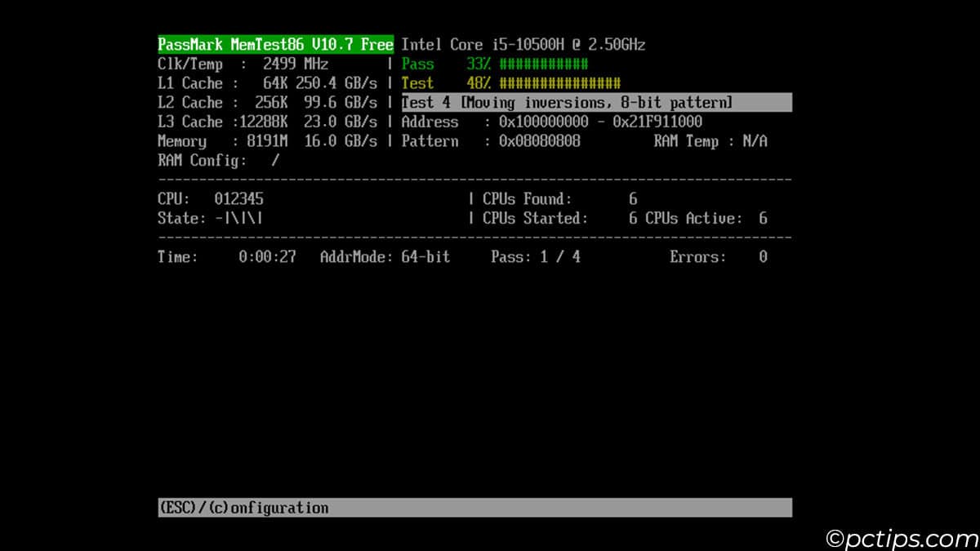Click the Intel Core i5-10500H processor label
This screenshot has height=551, width=980.
click(x=523, y=44)
